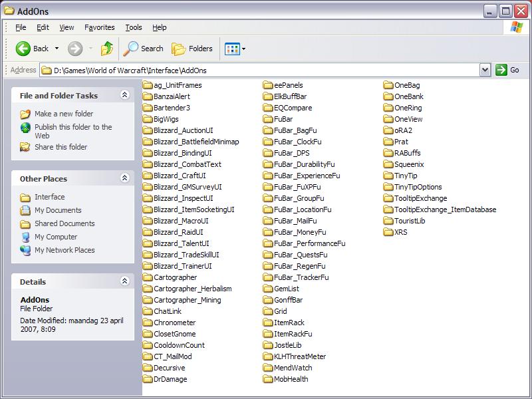
Task: Open the Favorites menu
Action: pyautogui.click(x=100, y=27)
